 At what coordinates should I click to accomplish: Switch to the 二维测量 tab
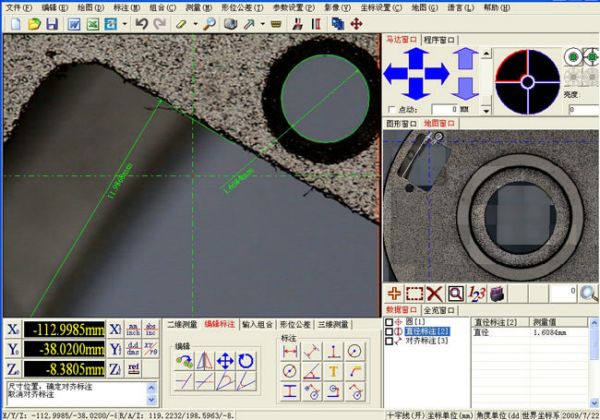coord(181,324)
